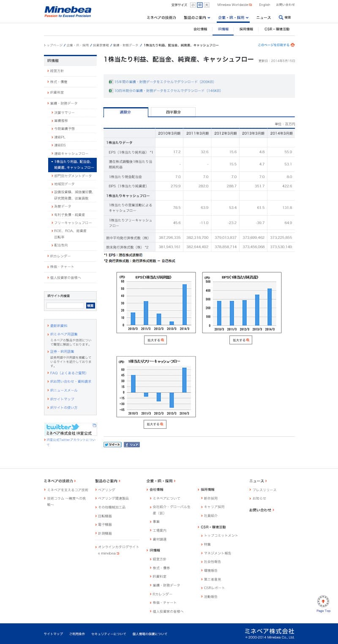Select large font size 大

[x=207, y=5]
